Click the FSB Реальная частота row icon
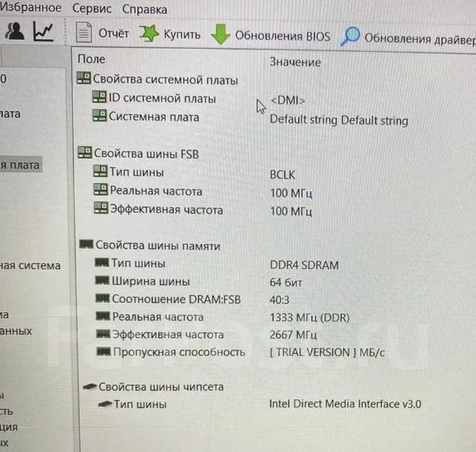The image size is (476, 452). (101, 189)
